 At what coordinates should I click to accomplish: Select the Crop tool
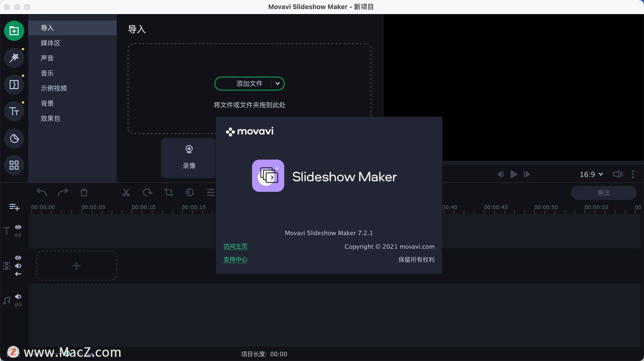pyautogui.click(x=169, y=192)
